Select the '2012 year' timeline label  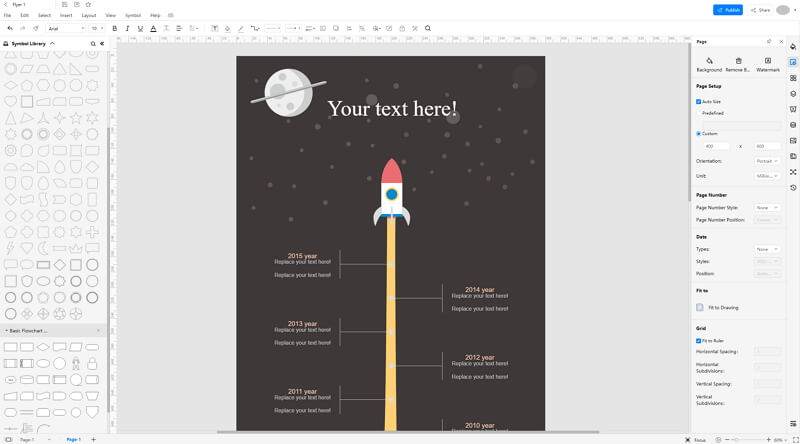[480, 357]
